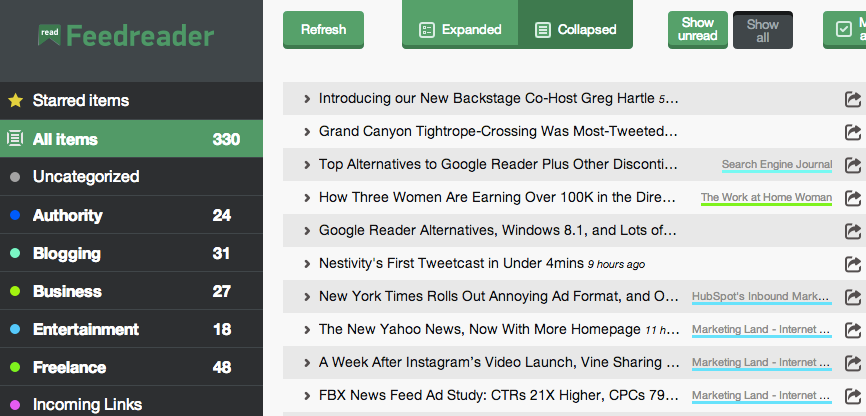Share the FBX News Feed Ad Study article
This screenshot has width=866, height=416.
tap(853, 396)
